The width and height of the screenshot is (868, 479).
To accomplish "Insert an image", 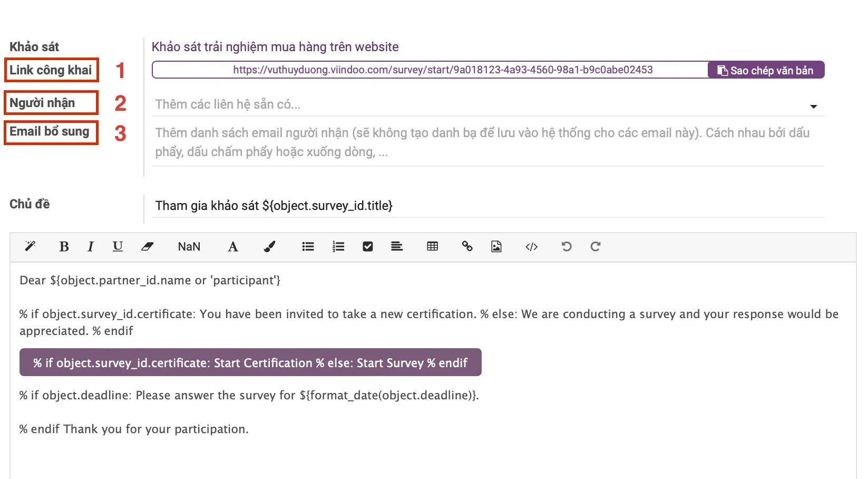I will 496,246.
